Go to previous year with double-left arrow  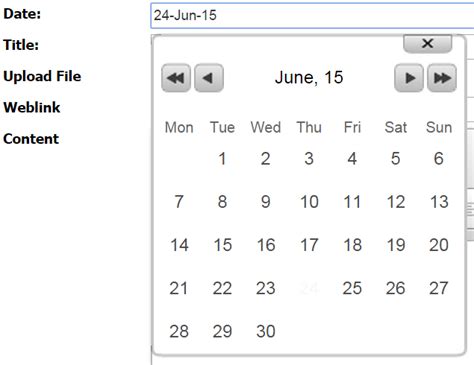tap(176, 78)
